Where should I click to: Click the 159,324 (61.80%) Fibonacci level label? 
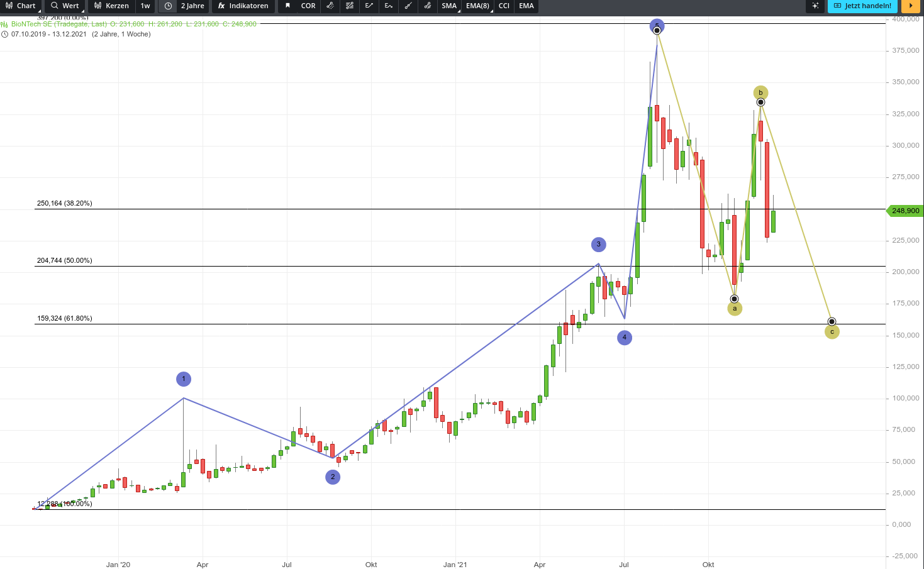click(65, 319)
